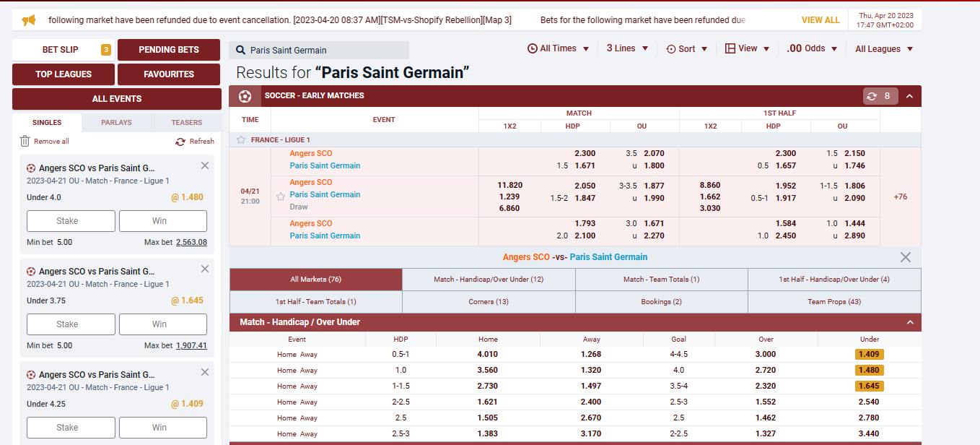
Task: Open the All Markets (76) tab
Action: coord(316,280)
